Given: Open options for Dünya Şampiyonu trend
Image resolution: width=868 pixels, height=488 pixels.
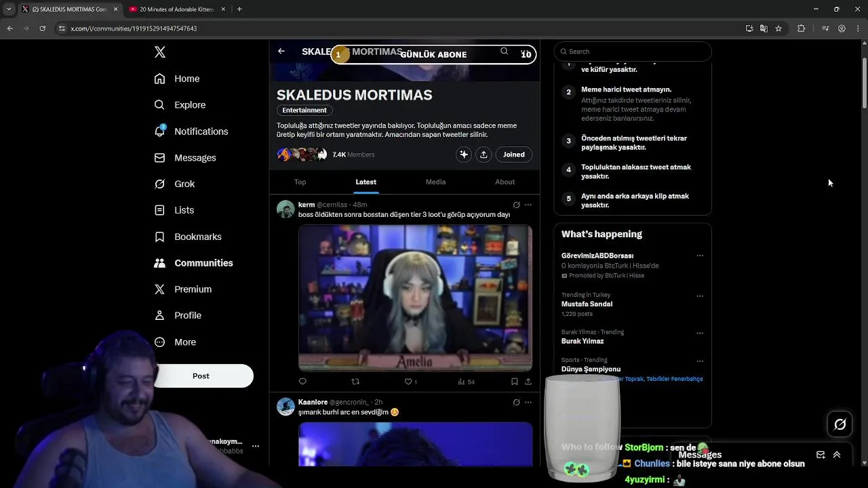Looking at the screenshot, I should [700, 361].
